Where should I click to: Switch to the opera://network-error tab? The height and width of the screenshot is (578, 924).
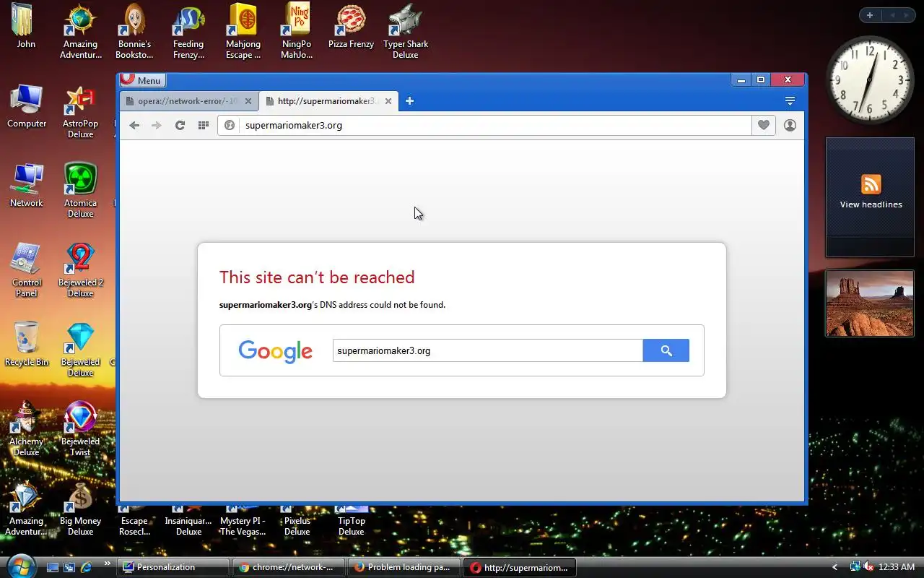188,101
